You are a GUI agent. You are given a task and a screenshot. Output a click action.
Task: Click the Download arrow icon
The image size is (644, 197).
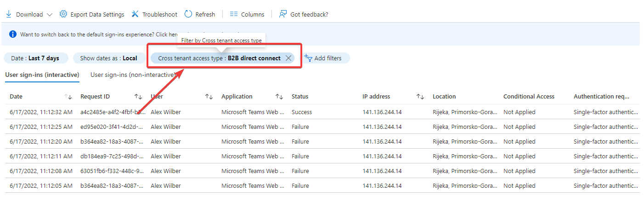click(9, 14)
